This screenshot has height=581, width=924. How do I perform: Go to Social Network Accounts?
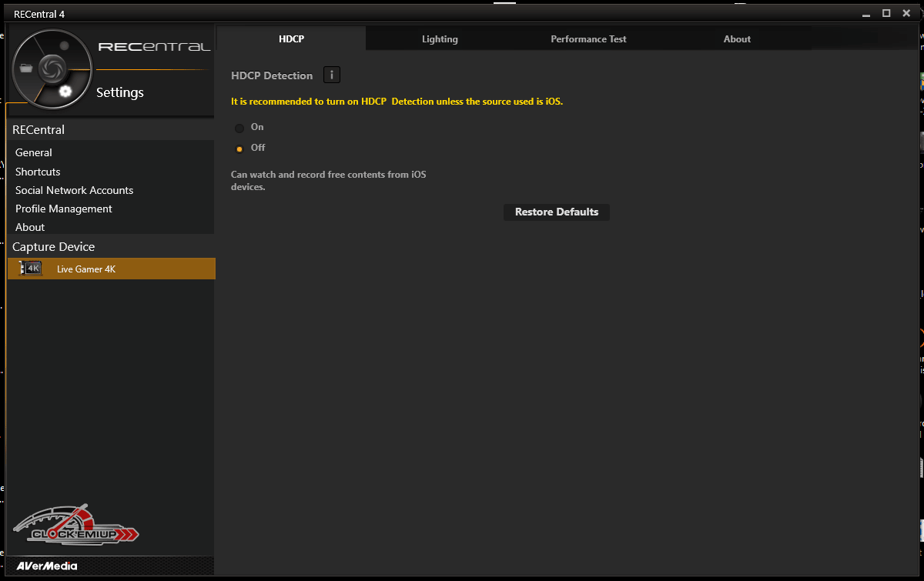(74, 190)
